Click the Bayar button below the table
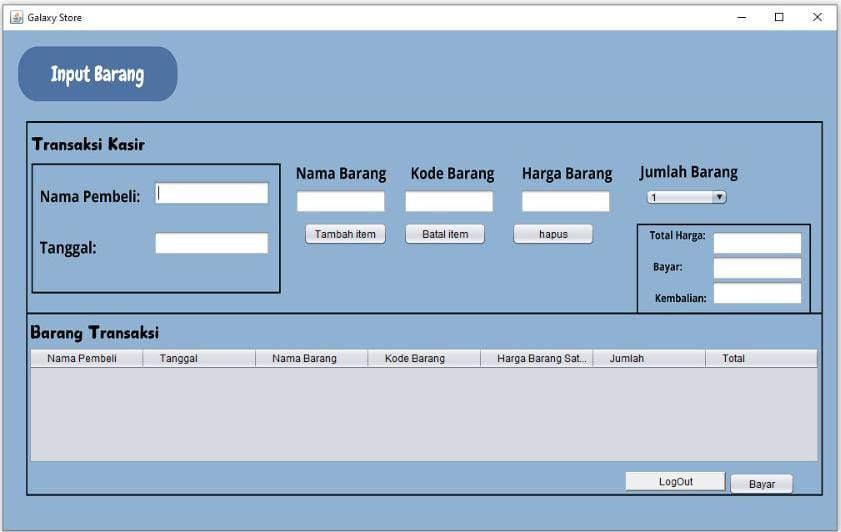The width and height of the screenshot is (841, 532). pyautogui.click(x=761, y=484)
